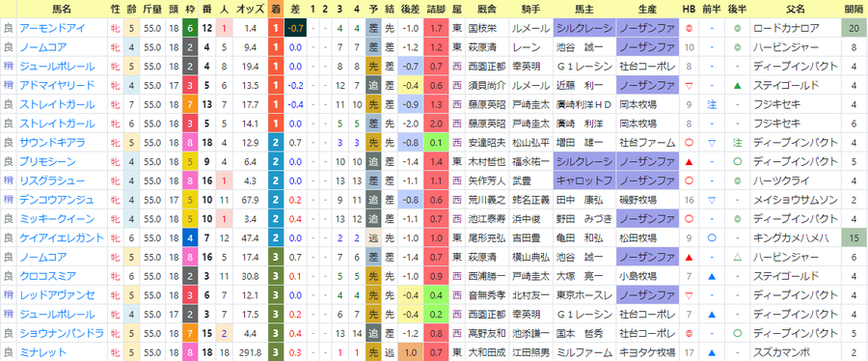Image resolution: width=868 pixels, height=361 pixels.
Task: Click the 騎手 column header
Action: click(530, 9)
